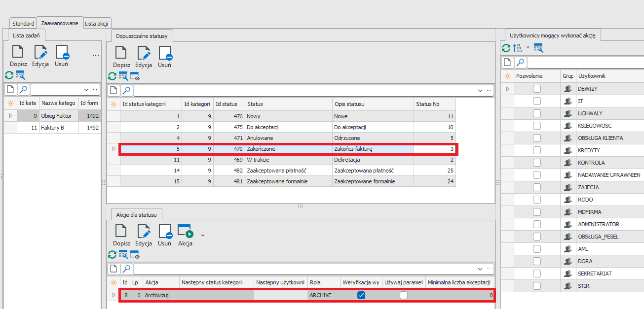Click preview eye icon in Dopuszczalne statusy
The height and width of the screenshot is (309, 644).
[x=135, y=76]
